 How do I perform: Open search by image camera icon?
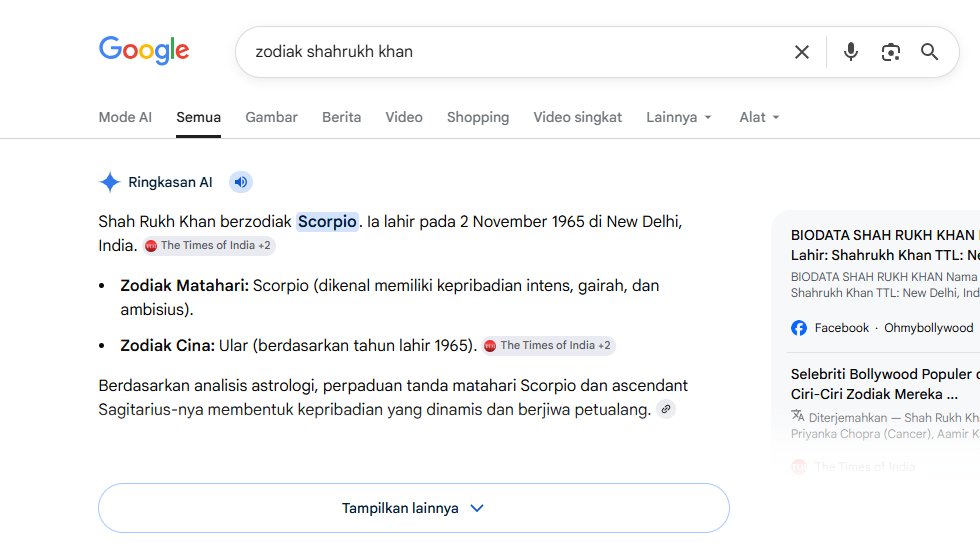[891, 52]
